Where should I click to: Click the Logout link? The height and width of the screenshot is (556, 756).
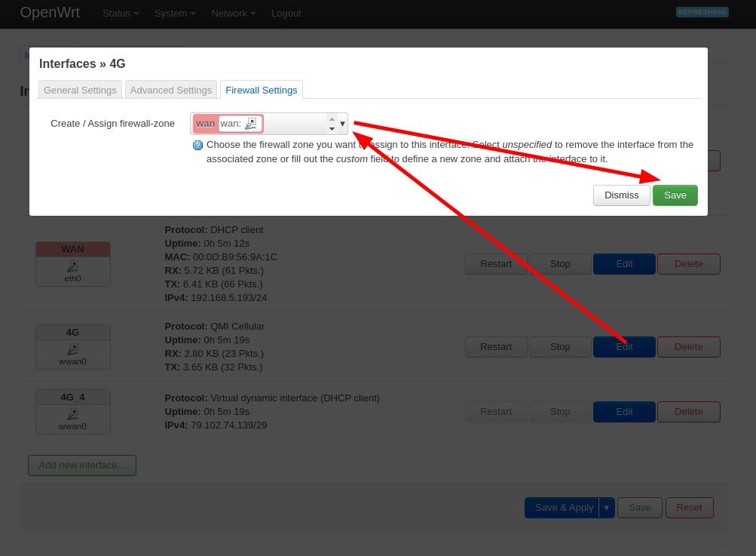(x=286, y=14)
